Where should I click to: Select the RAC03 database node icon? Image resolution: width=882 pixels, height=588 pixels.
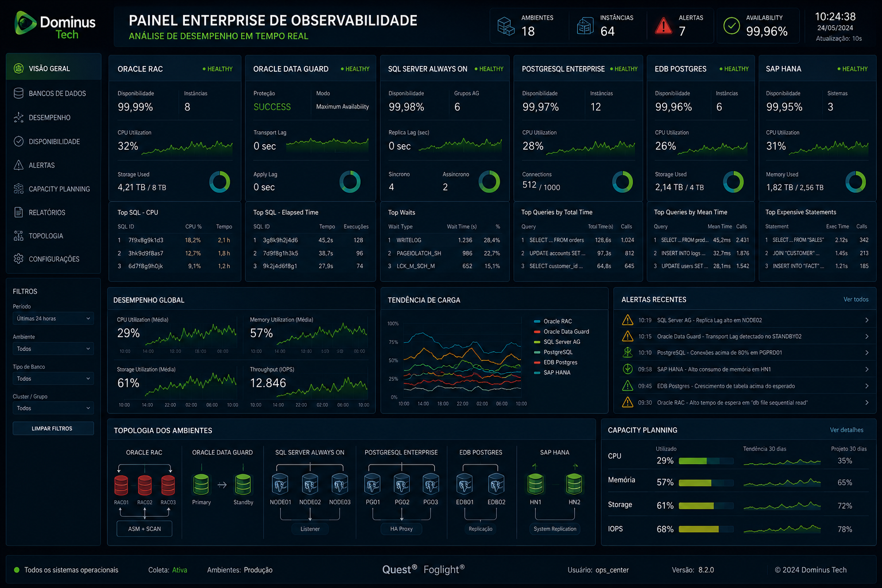pos(168,485)
